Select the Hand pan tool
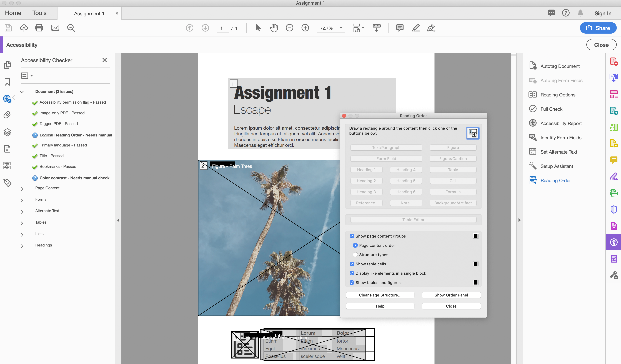The image size is (621, 364). point(274,28)
